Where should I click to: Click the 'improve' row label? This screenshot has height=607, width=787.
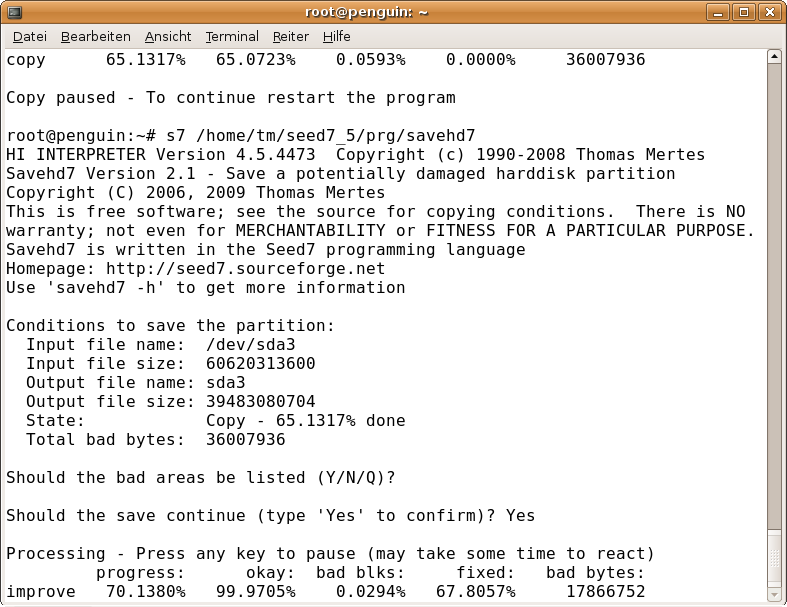pyautogui.click(x=41, y=592)
